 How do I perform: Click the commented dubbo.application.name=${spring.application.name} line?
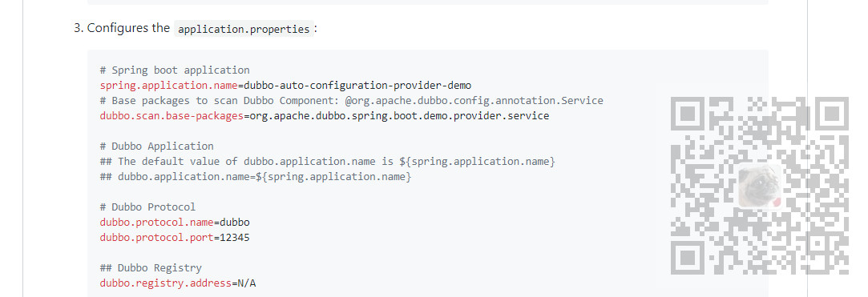[256, 176]
